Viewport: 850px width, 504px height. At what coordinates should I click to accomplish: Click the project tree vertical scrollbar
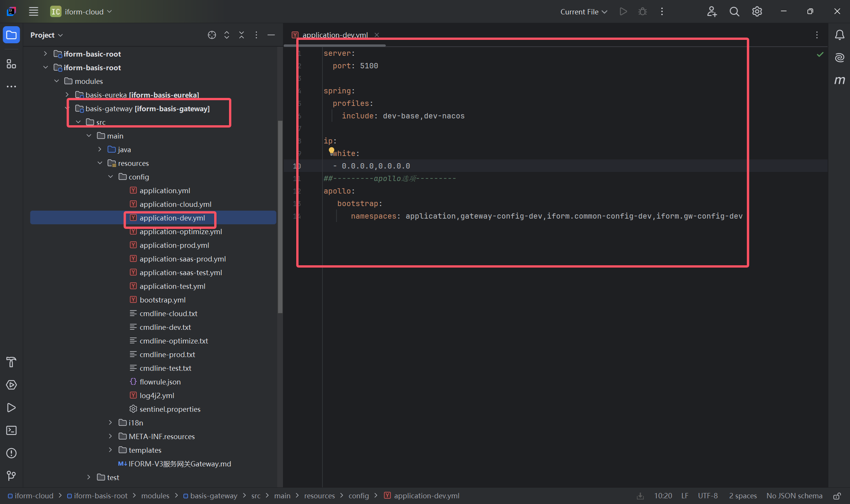[280, 216]
